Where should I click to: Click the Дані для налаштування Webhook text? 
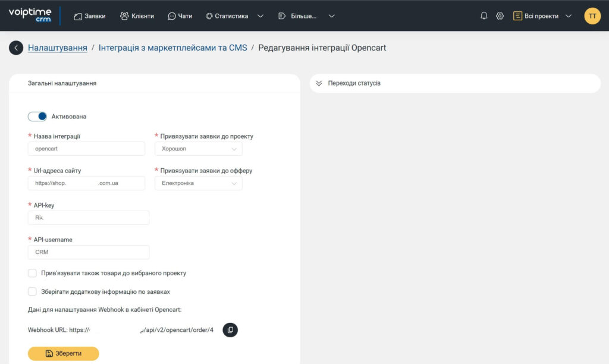tap(105, 310)
